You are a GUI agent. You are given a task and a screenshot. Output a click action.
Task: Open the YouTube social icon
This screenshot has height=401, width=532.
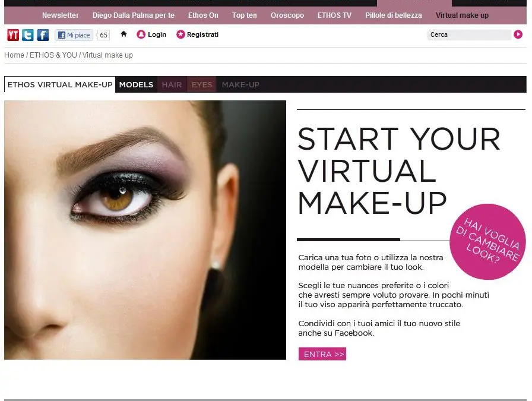click(13, 35)
